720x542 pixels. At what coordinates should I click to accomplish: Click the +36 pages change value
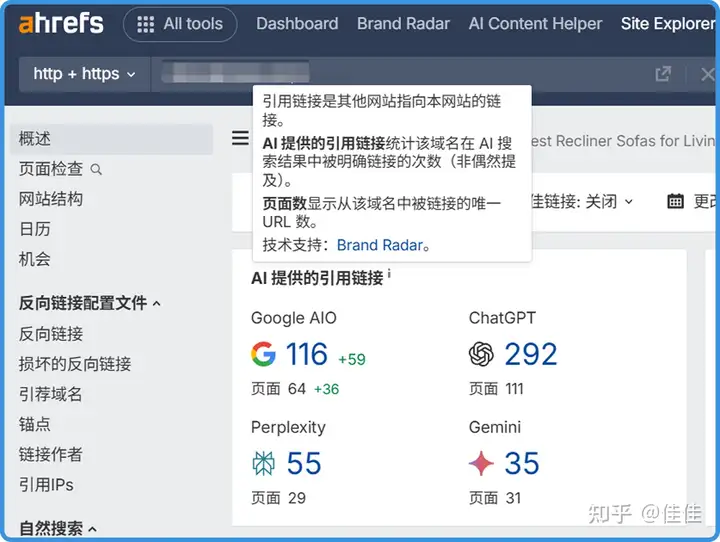point(326,390)
